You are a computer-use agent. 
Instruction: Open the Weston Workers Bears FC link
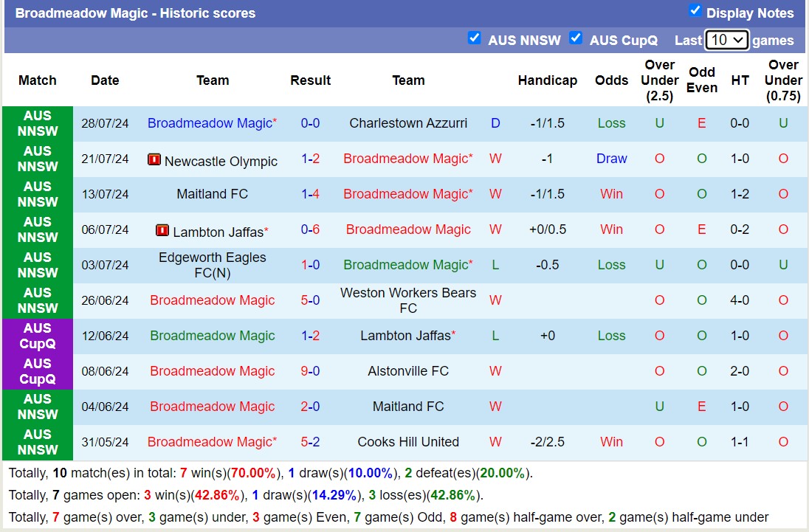(408, 300)
